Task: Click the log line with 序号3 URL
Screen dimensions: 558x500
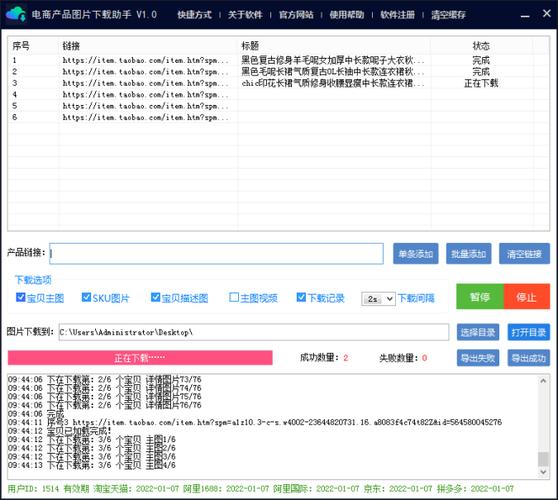Action: point(255,422)
